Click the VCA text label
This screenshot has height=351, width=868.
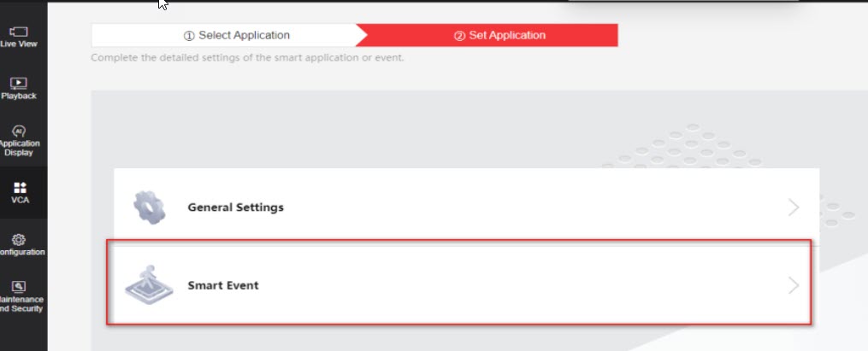19,200
